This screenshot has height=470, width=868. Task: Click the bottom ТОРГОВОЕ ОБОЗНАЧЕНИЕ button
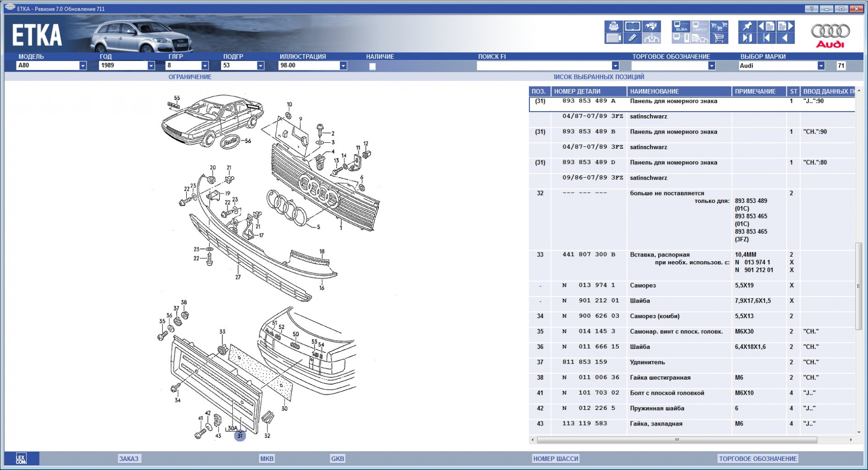758,459
